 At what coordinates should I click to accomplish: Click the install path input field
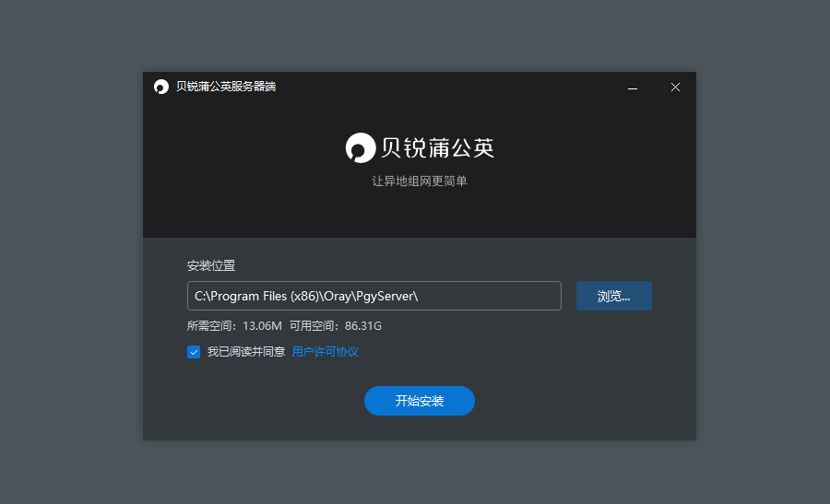click(x=374, y=296)
